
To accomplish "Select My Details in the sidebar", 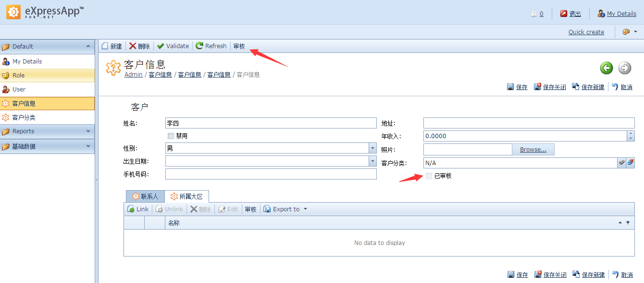I will pos(47,61).
